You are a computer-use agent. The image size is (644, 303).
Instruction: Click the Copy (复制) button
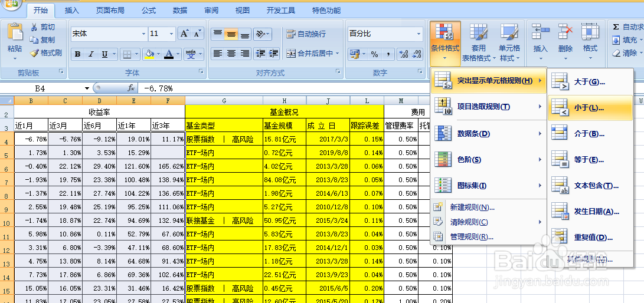coord(43,39)
